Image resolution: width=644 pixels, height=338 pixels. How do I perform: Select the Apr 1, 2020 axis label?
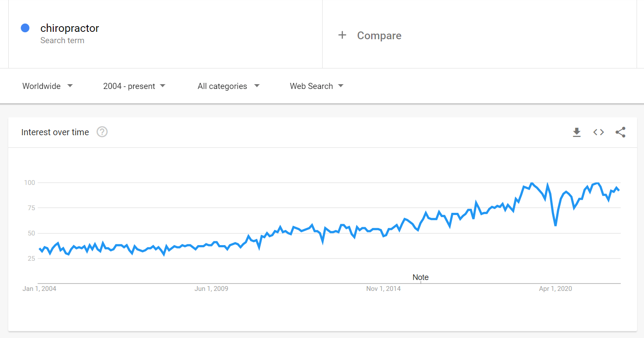tap(555, 289)
